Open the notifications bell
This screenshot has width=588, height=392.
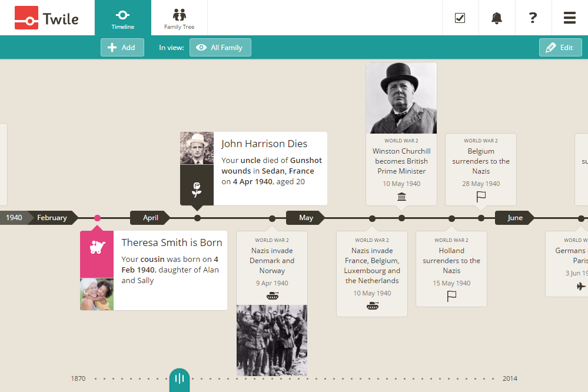coord(497,18)
